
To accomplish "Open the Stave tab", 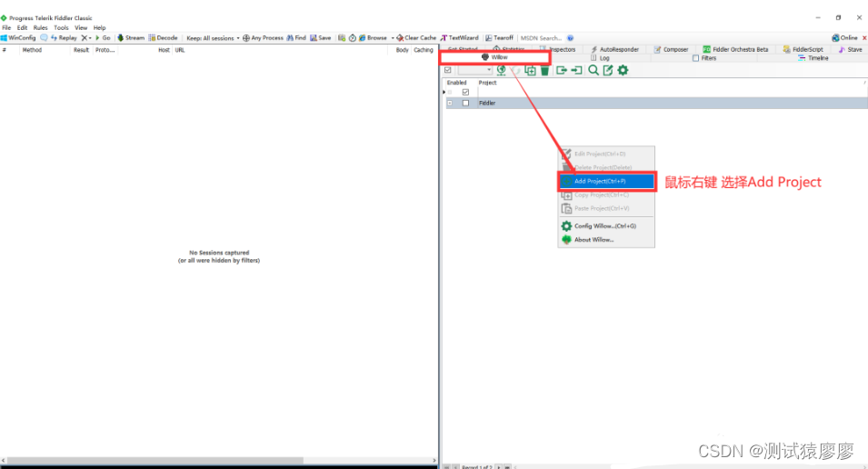I will pyautogui.click(x=851, y=49).
